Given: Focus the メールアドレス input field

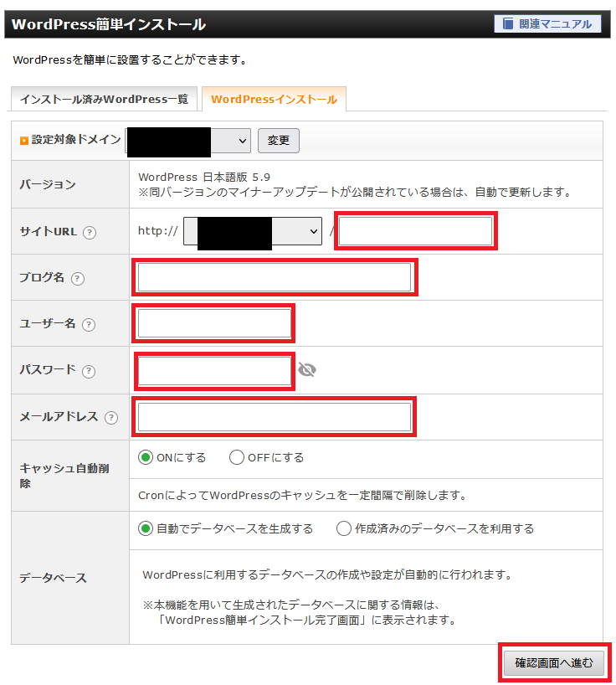Looking at the screenshot, I should (275, 417).
